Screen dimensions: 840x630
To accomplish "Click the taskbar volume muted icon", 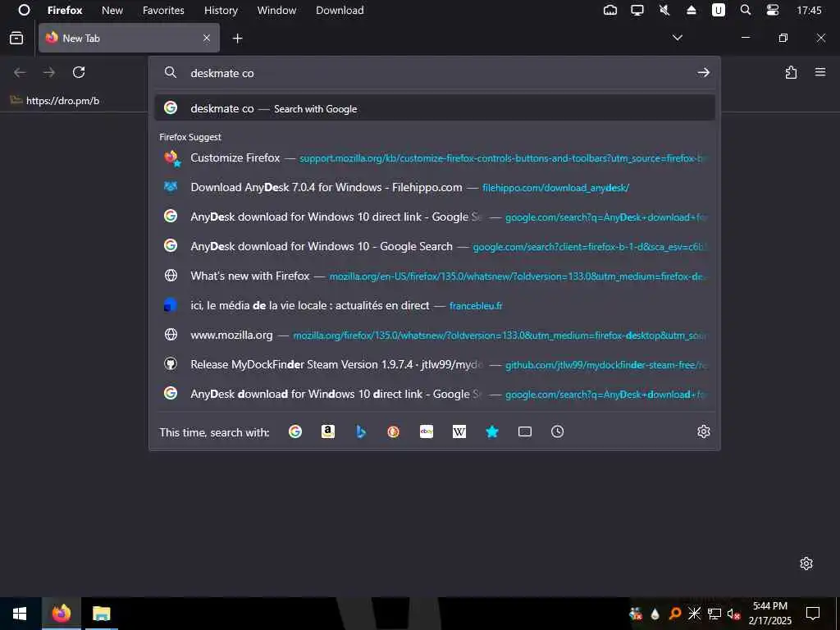I will coord(733,614).
